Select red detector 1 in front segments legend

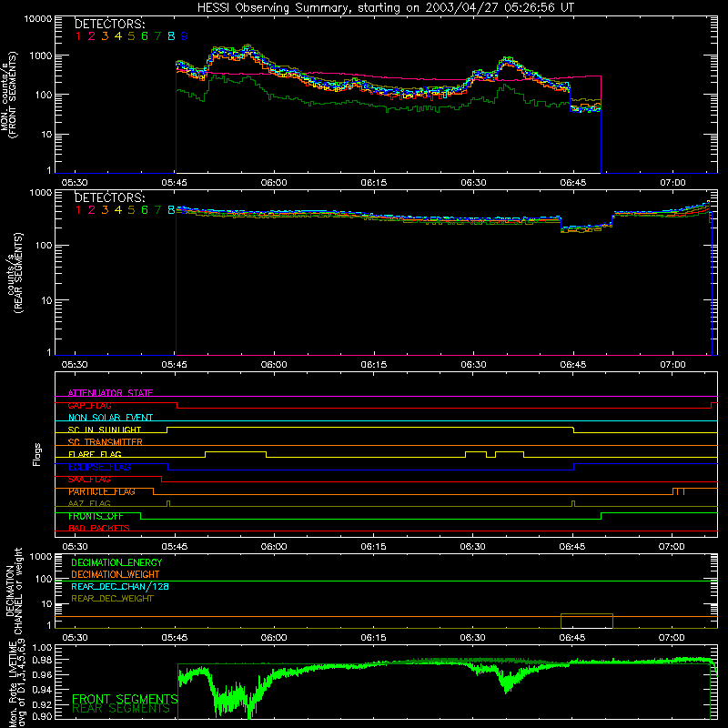78,36
